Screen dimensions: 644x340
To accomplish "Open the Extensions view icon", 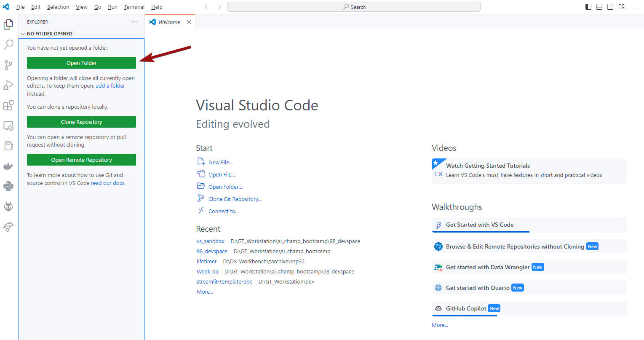I will pyautogui.click(x=8, y=105).
